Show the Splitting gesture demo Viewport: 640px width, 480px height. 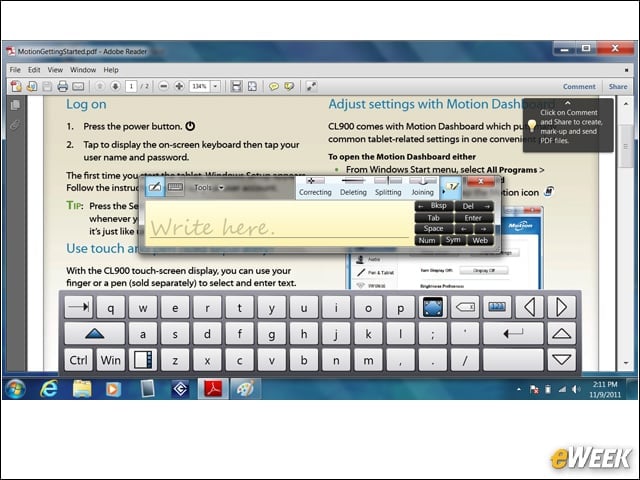coord(388,188)
